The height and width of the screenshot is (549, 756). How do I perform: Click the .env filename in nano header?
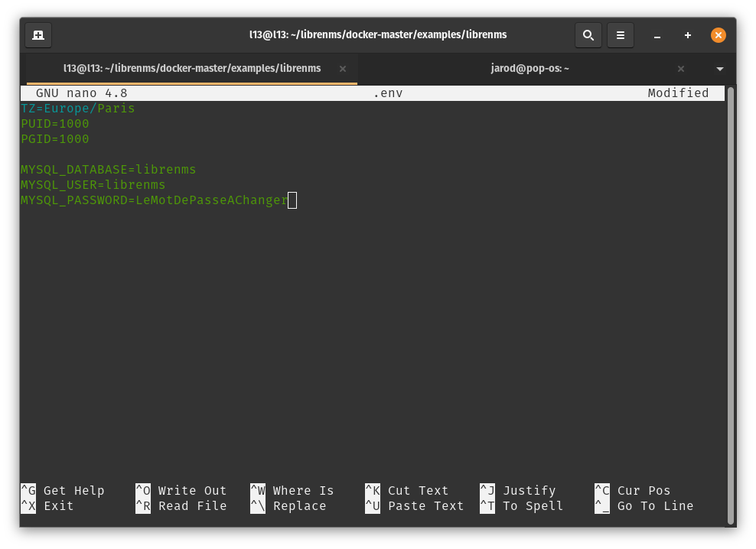tap(388, 93)
